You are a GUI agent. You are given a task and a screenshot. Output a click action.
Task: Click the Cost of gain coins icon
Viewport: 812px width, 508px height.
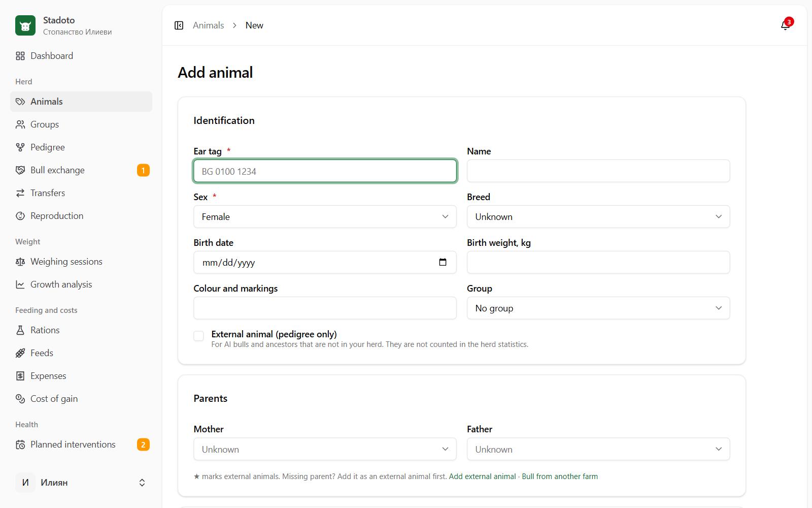click(20, 399)
